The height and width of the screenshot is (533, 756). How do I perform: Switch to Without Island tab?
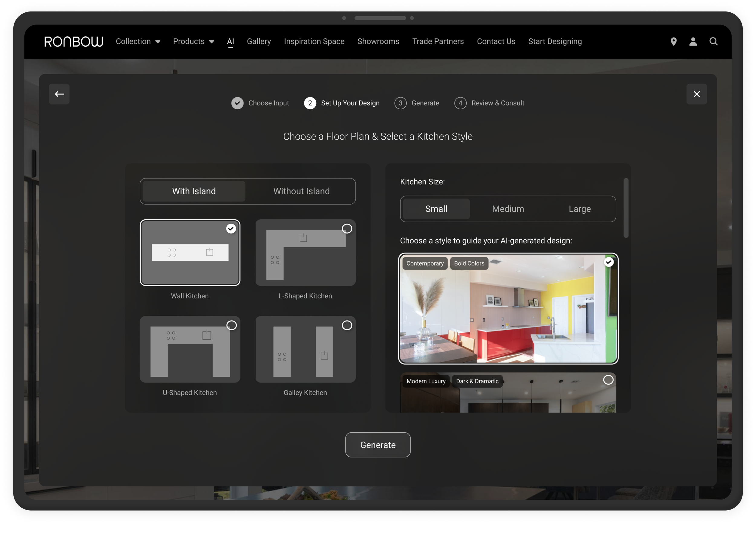pos(301,191)
